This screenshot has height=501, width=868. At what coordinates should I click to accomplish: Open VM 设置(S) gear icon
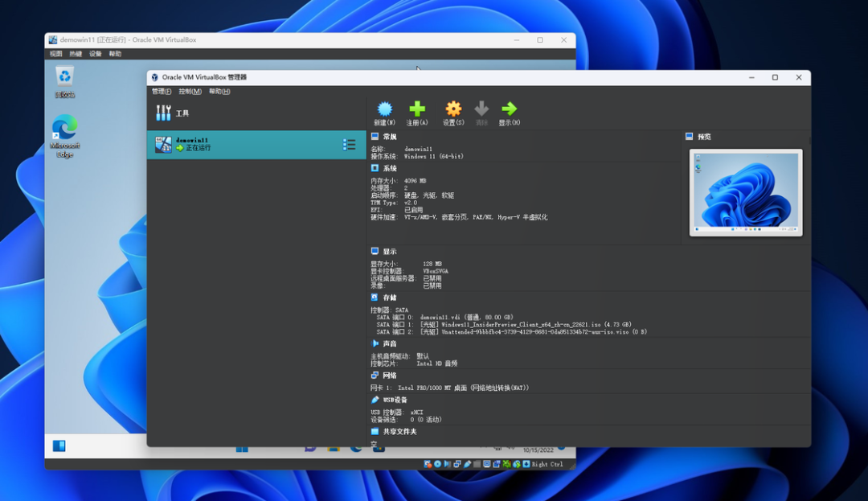pyautogui.click(x=453, y=109)
